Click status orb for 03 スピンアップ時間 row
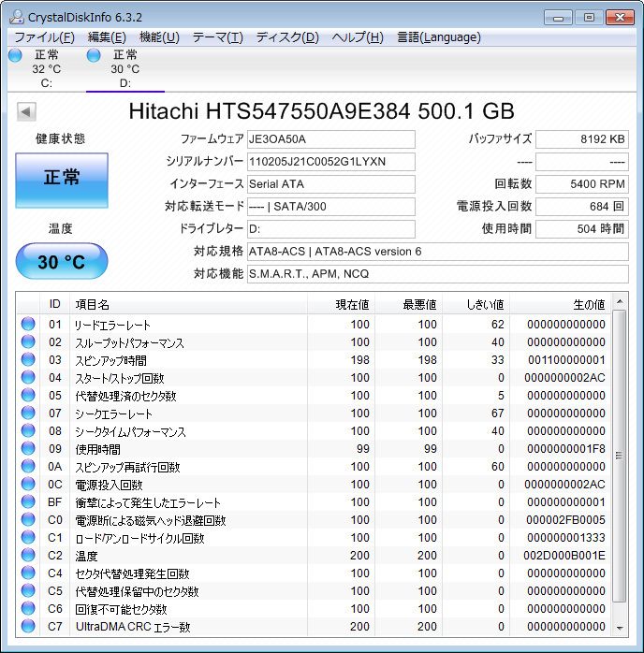Viewport: 644px width, 653px height. (28, 360)
